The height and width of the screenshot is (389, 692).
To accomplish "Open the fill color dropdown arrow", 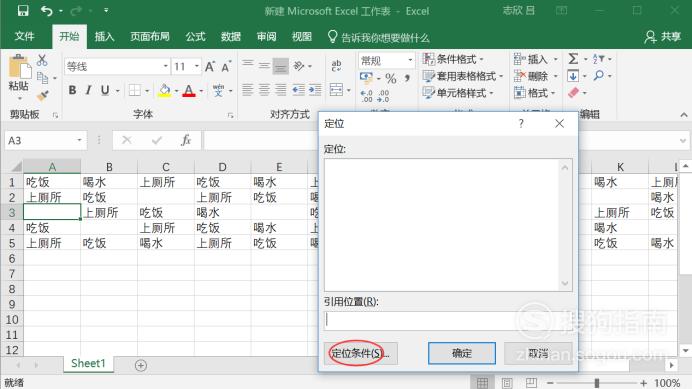I will click(x=176, y=91).
